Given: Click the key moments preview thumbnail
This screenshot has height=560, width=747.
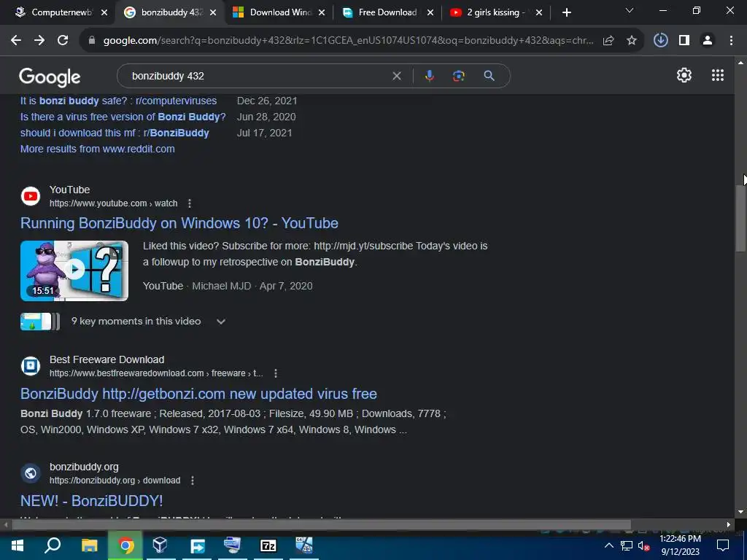Looking at the screenshot, I should 40,322.
